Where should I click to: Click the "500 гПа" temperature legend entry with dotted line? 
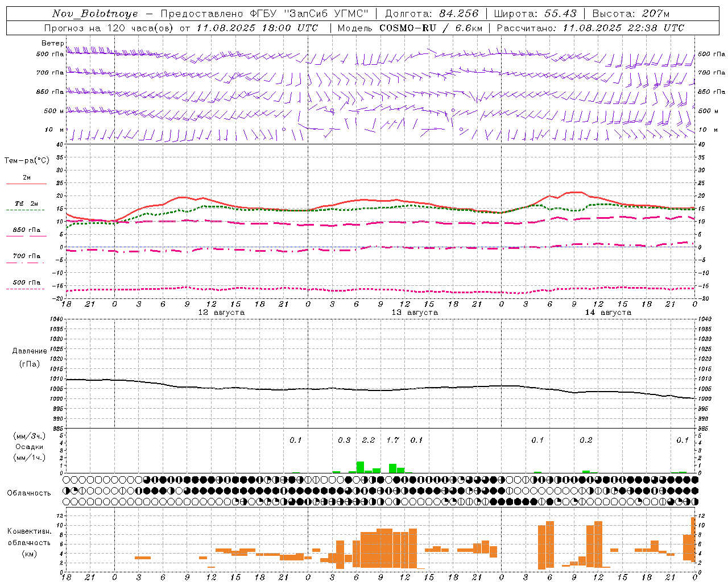pyautogui.click(x=26, y=282)
